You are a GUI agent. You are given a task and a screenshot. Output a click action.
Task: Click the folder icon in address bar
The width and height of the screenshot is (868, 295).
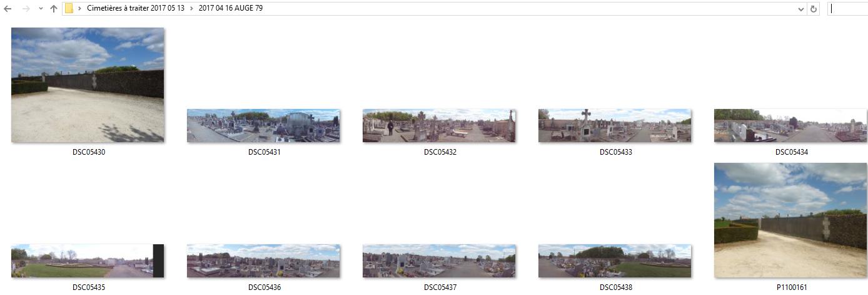click(x=69, y=9)
